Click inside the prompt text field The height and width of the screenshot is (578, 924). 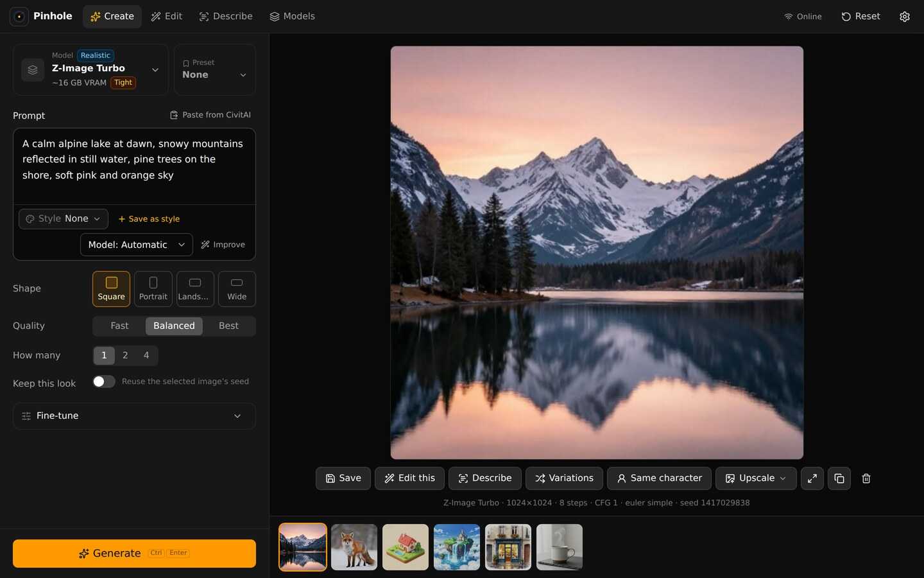coord(134,166)
